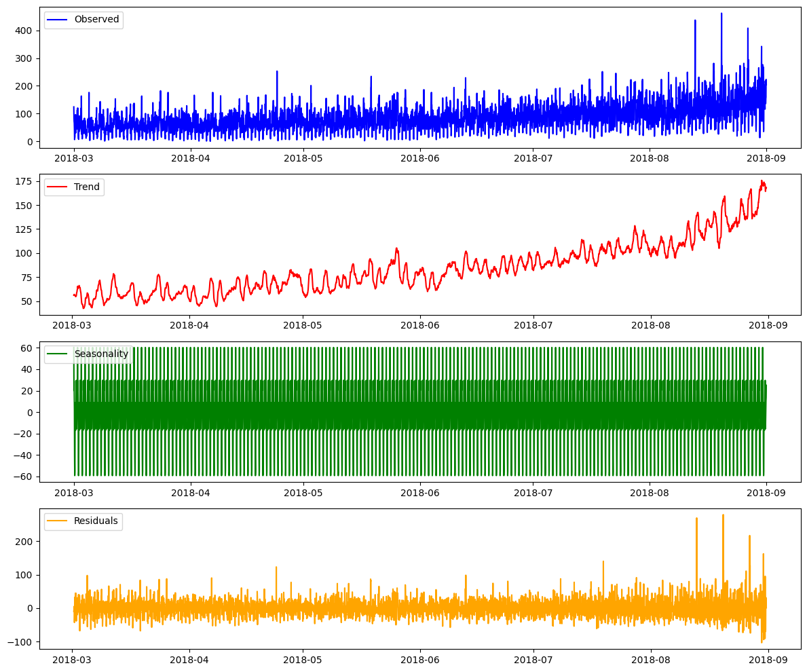Click the 2018-06 x-axis label under Observed plot
This screenshot has height=672, width=807.
(421, 158)
